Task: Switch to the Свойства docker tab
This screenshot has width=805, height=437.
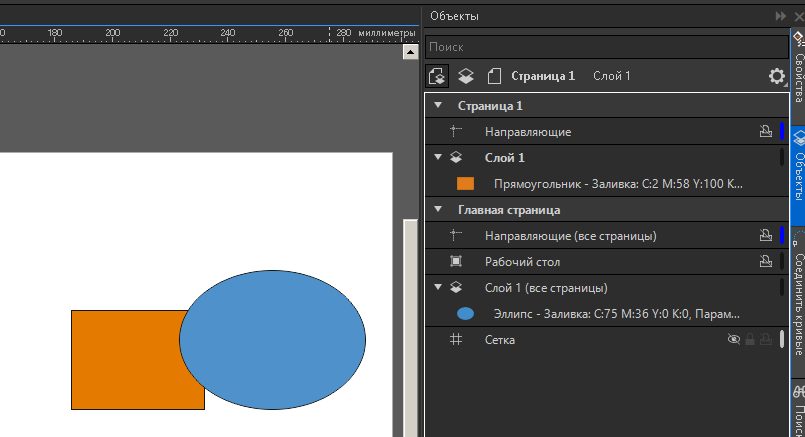Action: (x=798, y=68)
